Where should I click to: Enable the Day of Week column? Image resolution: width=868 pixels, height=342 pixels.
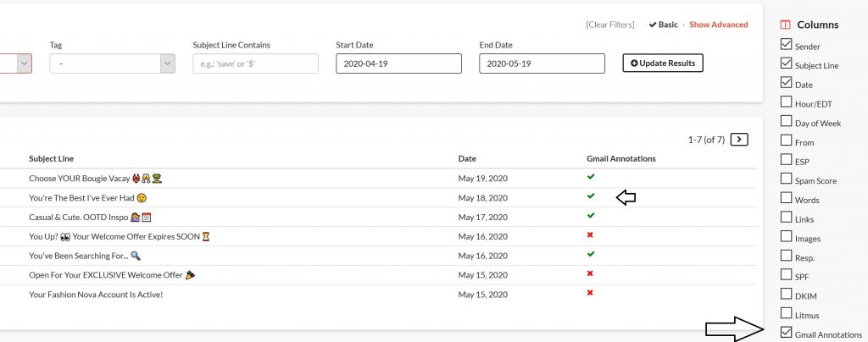click(x=786, y=121)
